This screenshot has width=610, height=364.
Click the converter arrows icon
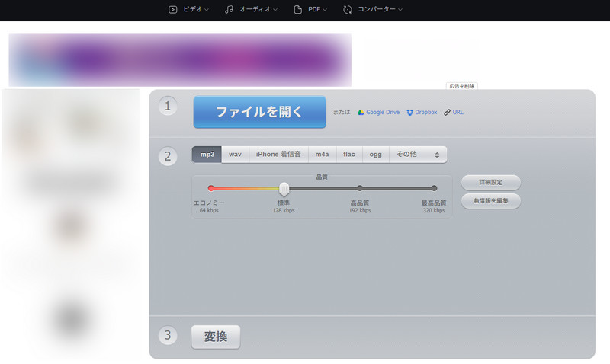pos(348,9)
